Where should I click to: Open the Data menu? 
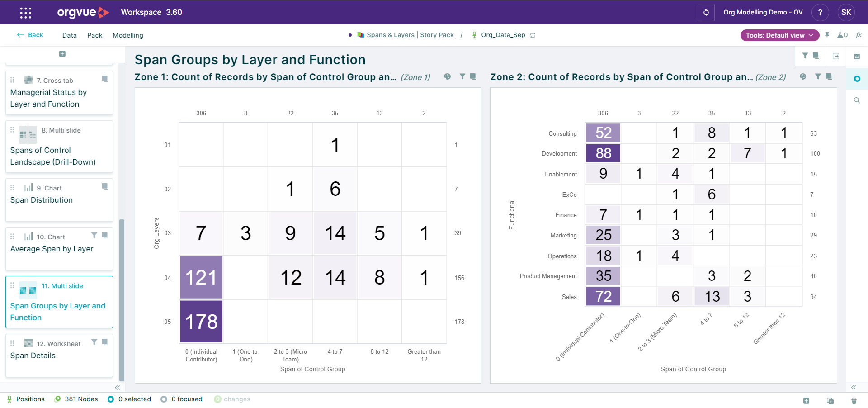[70, 35]
